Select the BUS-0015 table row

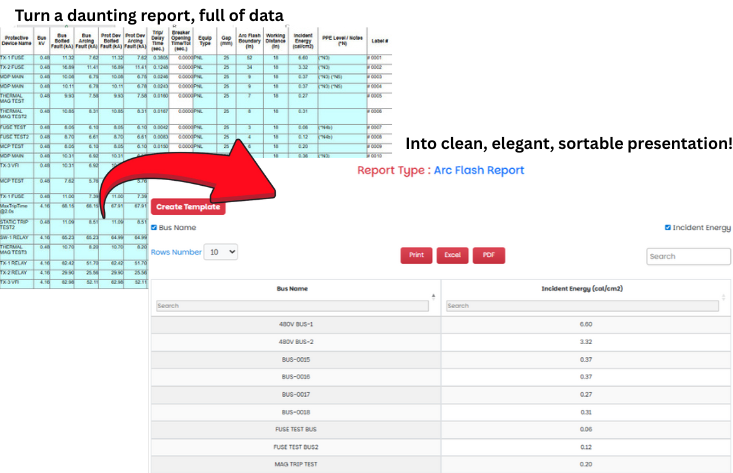[x=296, y=359]
